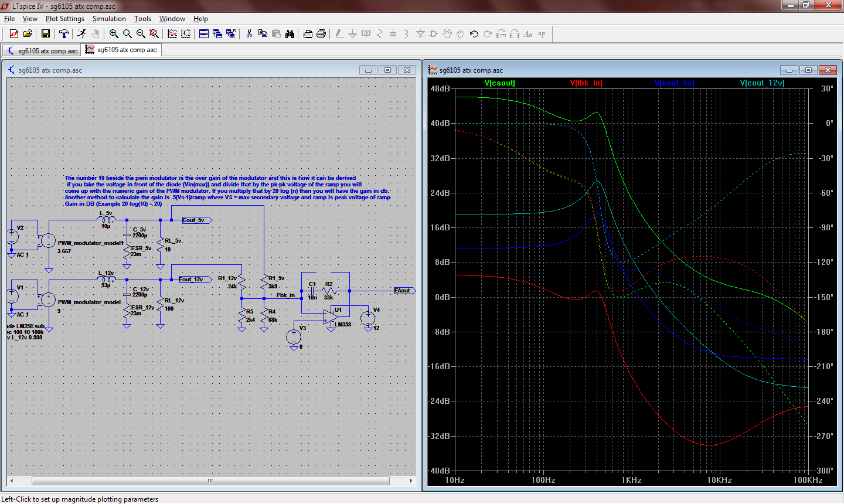This screenshot has width=844, height=504.
Task: Click the Zoom In magnifier icon
Action: [x=114, y=34]
